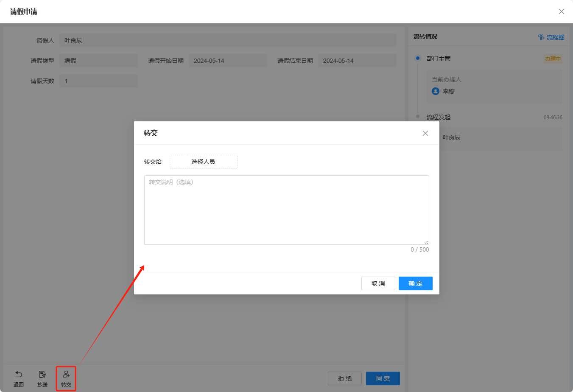Screen dimensions: 573x392
Task: Click the 同意 approve button
Action: pos(383,378)
